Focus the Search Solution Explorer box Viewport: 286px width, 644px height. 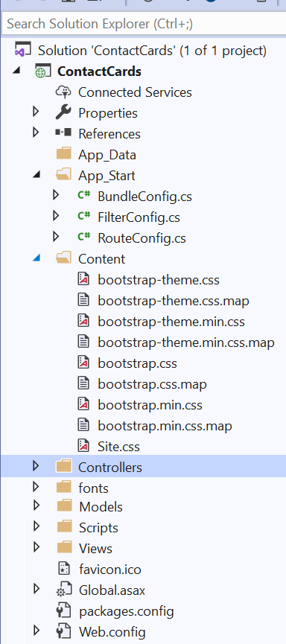[x=144, y=24]
